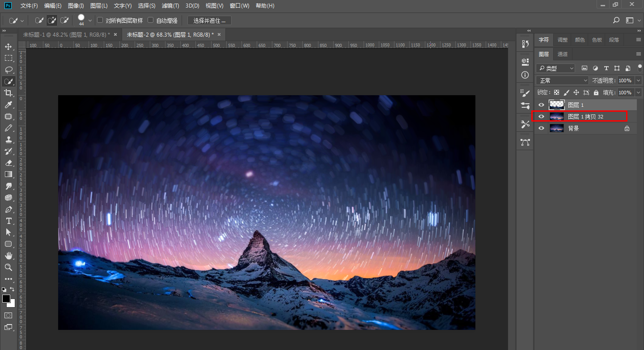
Task: Filter layers by type using the T icon
Action: tap(606, 68)
